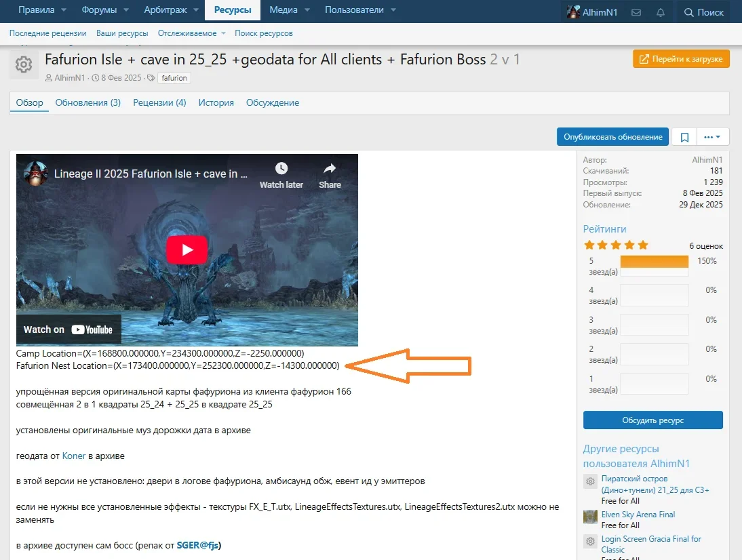Click AlhimN1 username in header

tap(600, 12)
